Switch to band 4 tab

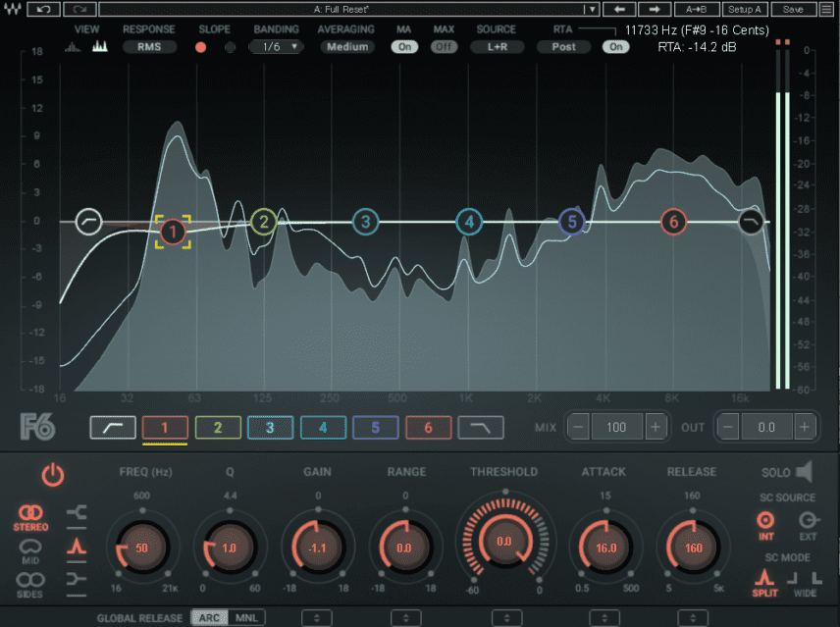click(x=323, y=427)
